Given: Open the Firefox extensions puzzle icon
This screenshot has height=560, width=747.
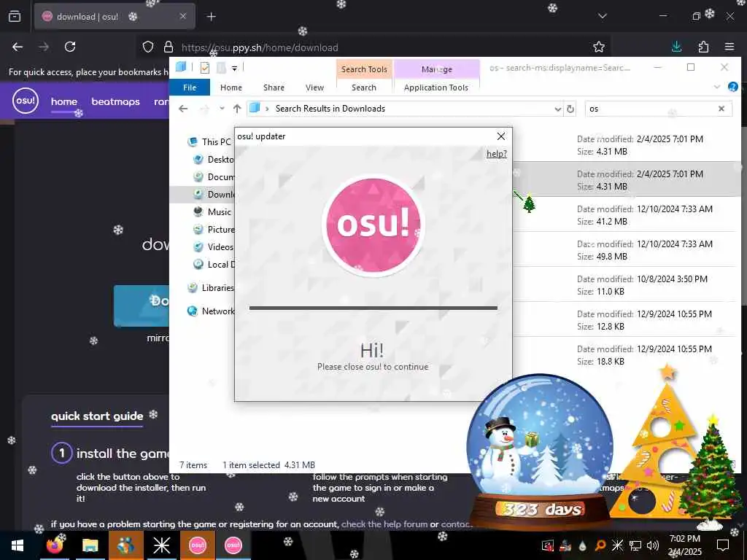Looking at the screenshot, I should coord(703,47).
